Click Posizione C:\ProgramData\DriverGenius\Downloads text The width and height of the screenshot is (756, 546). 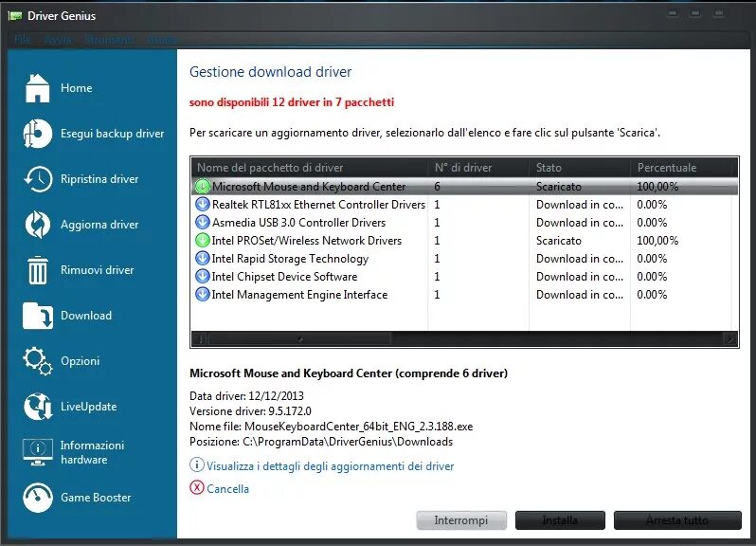tap(321, 442)
